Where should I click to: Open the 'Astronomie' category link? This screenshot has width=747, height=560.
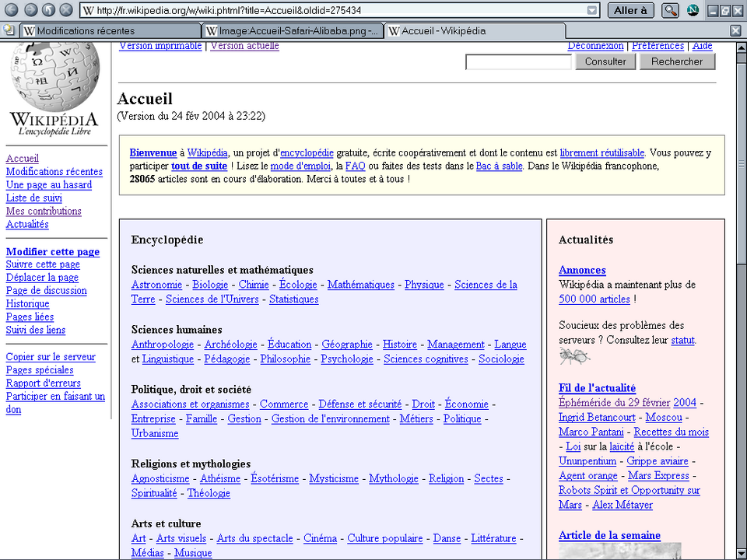point(156,285)
